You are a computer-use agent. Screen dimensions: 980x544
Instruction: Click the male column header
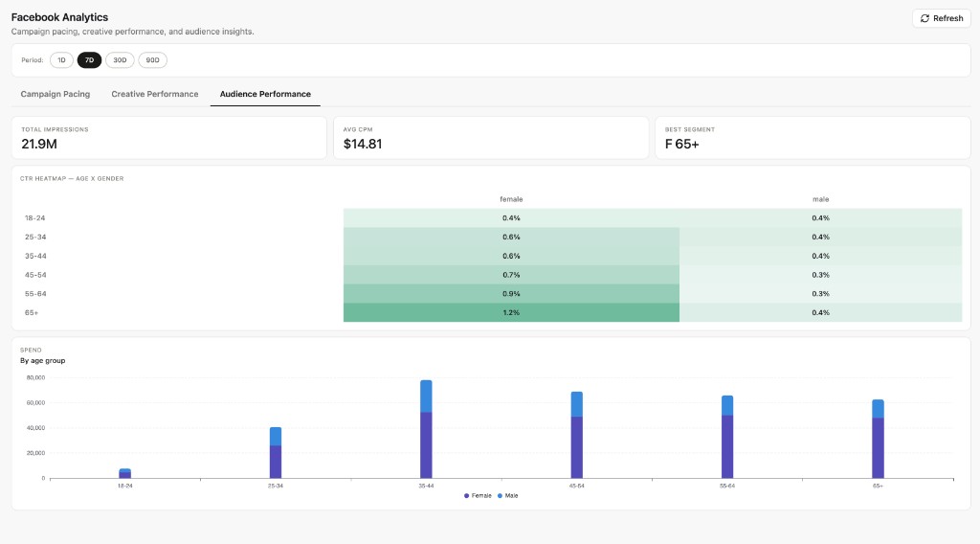point(820,199)
